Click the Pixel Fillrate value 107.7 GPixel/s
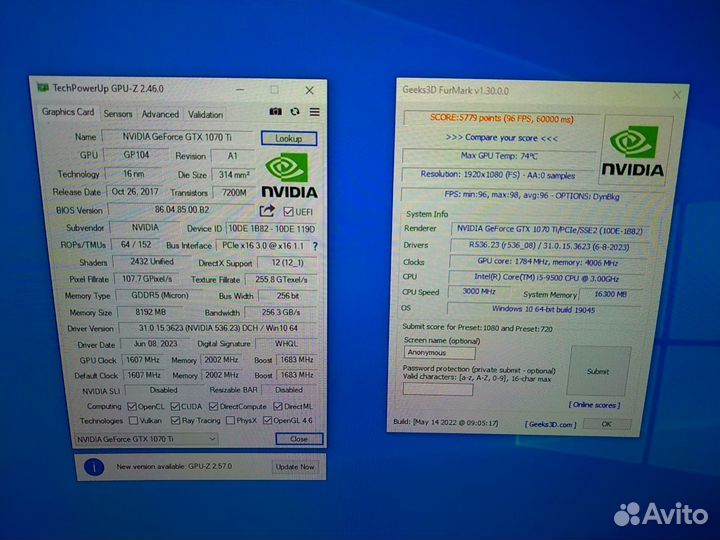Screen dimensions: 720x540 pos(147,279)
